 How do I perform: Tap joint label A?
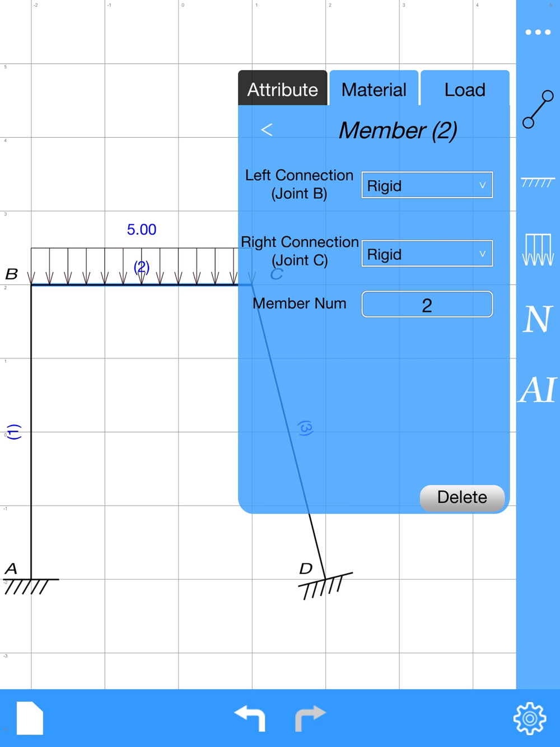point(11,569)
